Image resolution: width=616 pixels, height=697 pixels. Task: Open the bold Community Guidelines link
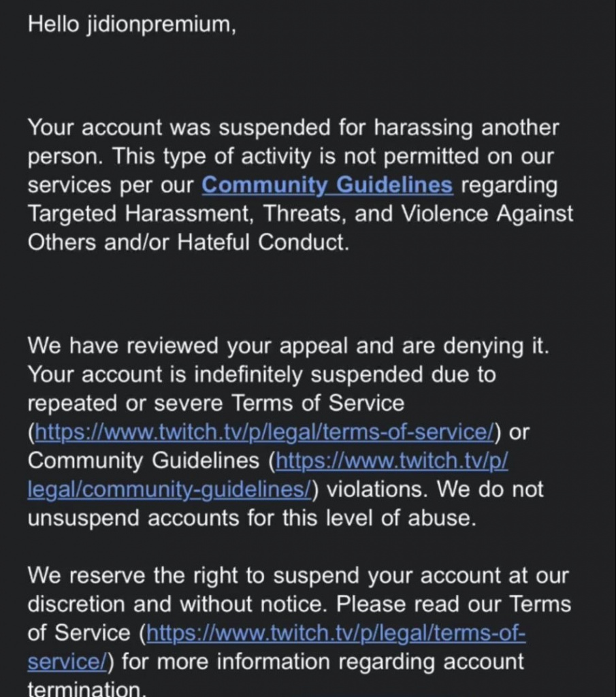[x=327, y=185]
